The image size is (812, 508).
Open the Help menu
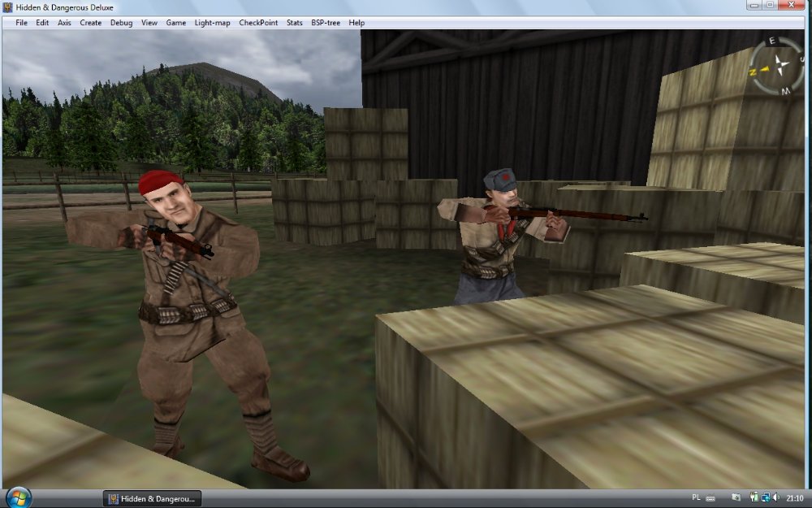(x=356, y=23)
